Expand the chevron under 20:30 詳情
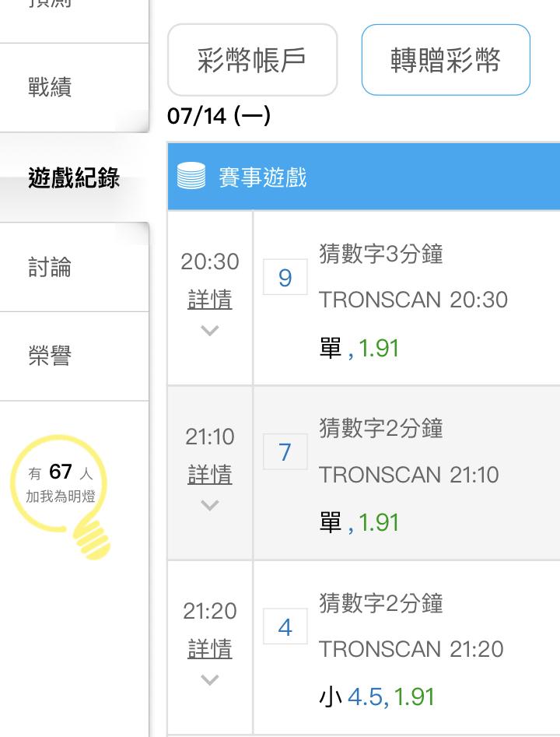The width and height of the screenshot is (560, 737). click(x=209, y=331)
